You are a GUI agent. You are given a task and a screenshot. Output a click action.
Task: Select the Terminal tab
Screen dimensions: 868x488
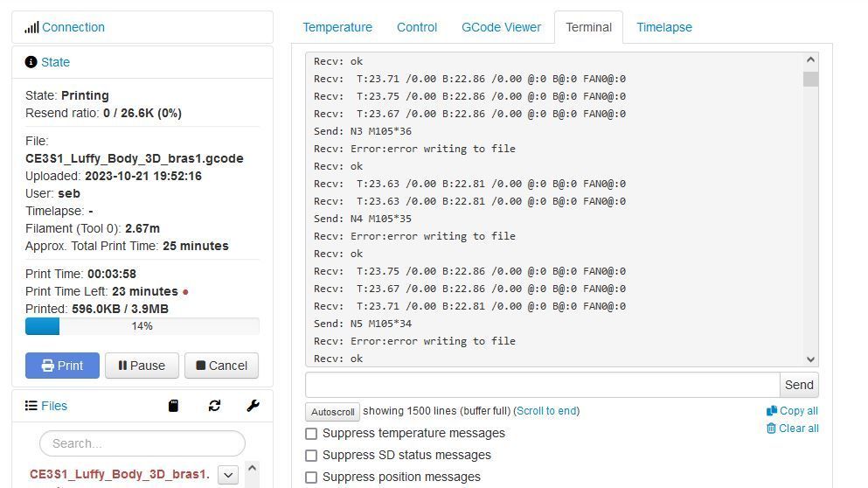click(x=588, y=27)
